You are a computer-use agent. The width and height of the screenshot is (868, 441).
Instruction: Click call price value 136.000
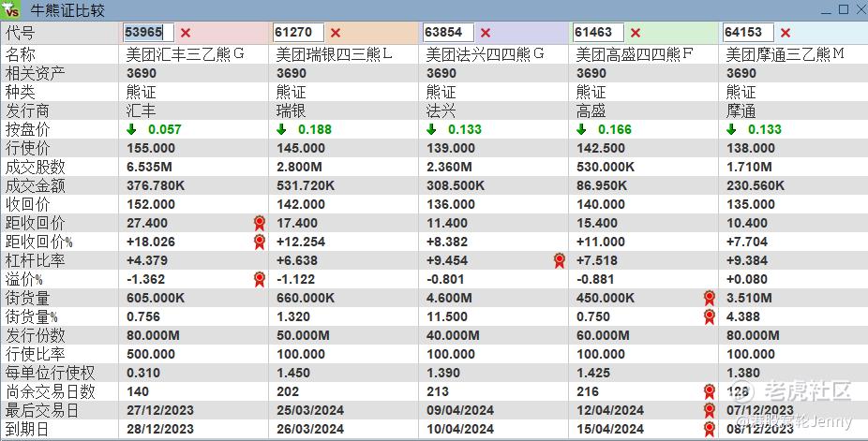(x=451, y=204)
